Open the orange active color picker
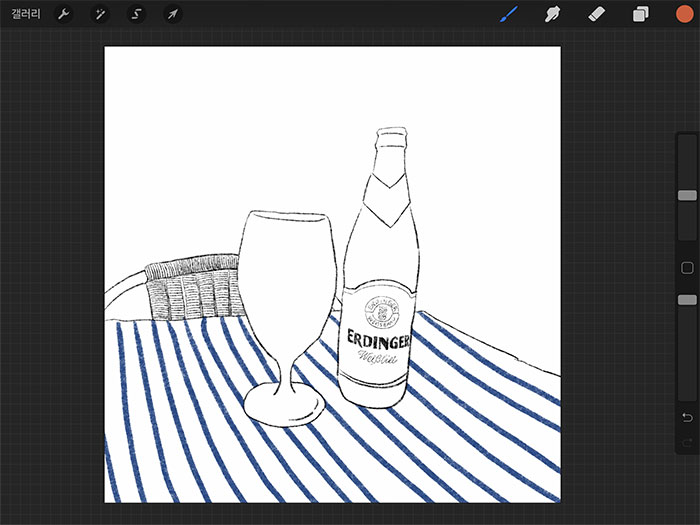 click(684, 14)
